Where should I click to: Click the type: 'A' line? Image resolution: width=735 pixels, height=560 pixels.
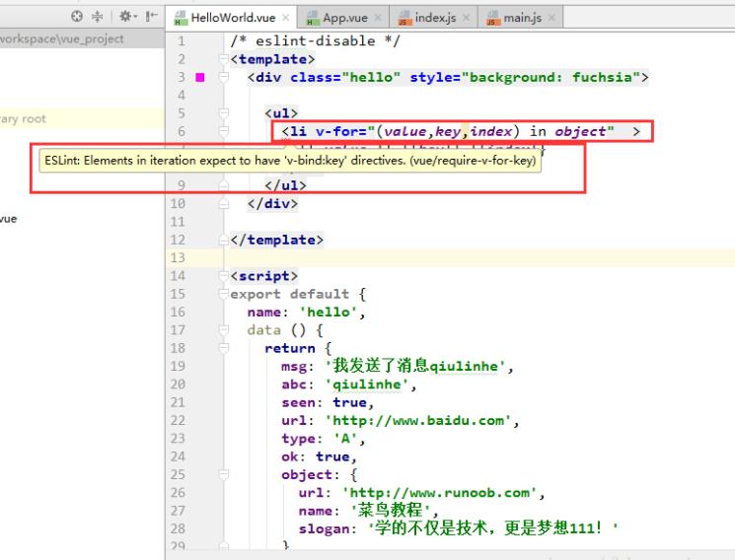(323, 439)
